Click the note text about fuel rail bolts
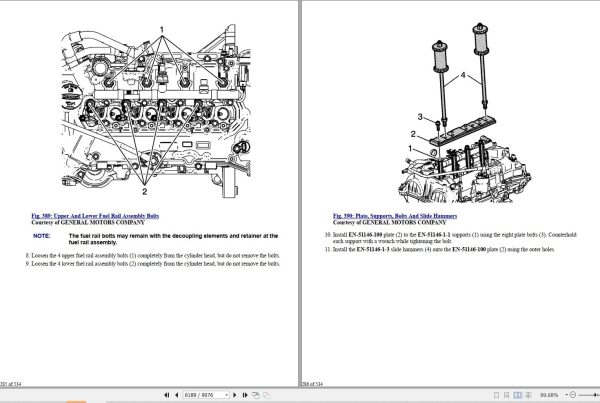Image resolution: width=600 pixels, height=403 pixels. pyautogui.click(x=173, y=239)
